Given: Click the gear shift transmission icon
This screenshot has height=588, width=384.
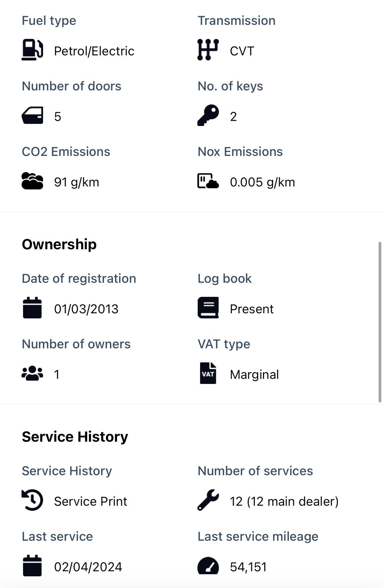Looking at the screenshot, I should tap(208, 50).
